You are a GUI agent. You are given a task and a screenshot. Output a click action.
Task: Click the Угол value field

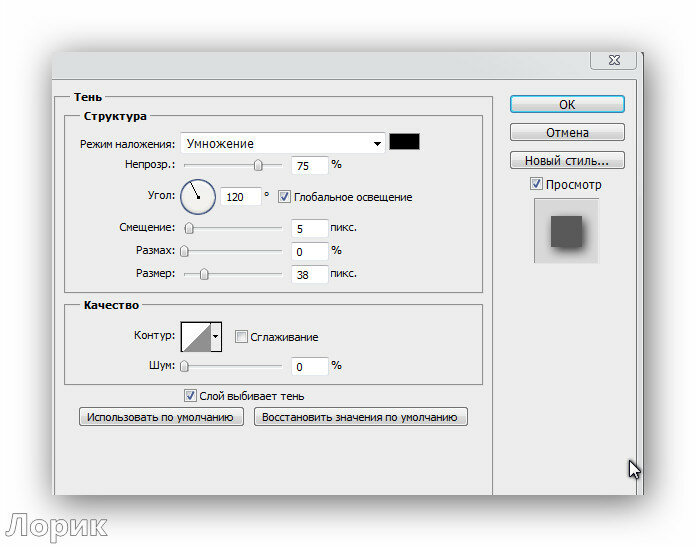(x=240, y=197)
